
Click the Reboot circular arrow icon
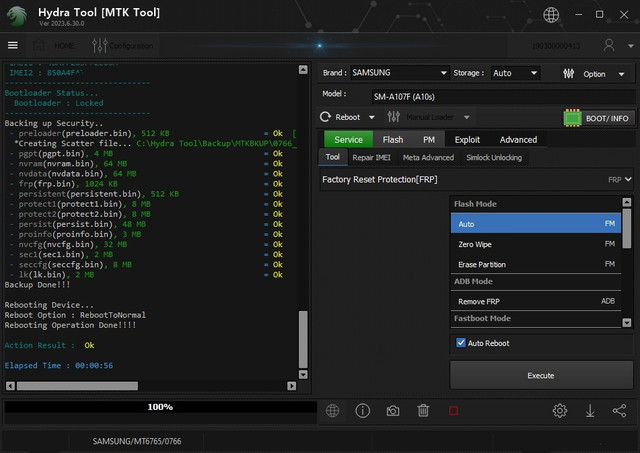tap(325, 117)
